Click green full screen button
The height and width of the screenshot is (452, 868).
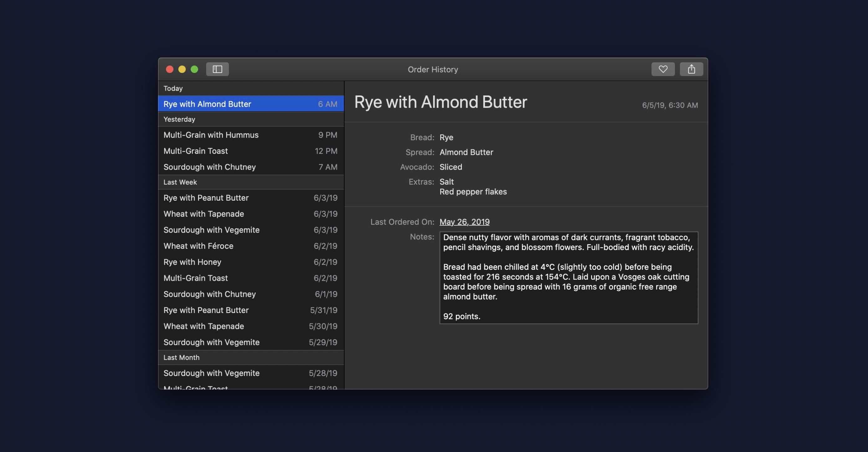point(194,69)
